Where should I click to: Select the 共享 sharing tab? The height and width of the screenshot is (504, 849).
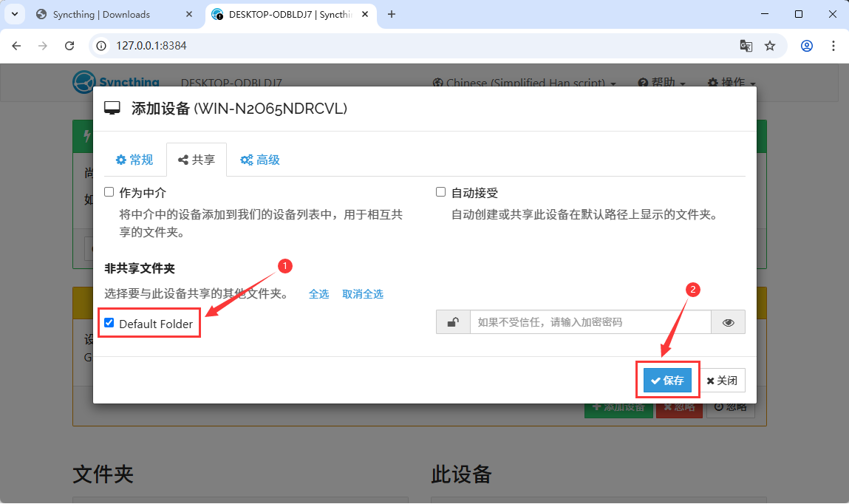pyautogui.click(x=197, y=160)
